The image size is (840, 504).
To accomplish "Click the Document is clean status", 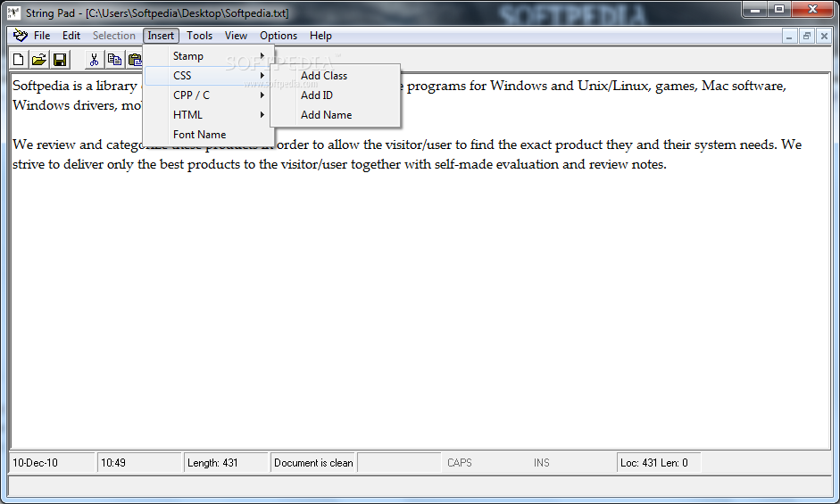I will (x=313, y=463).
